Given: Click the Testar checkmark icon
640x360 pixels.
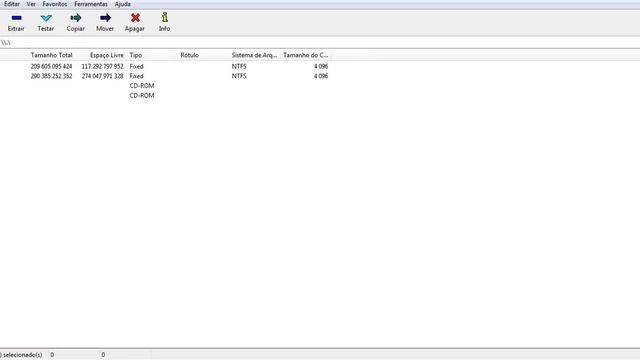Looking at the screenshot, I should 46,18.
